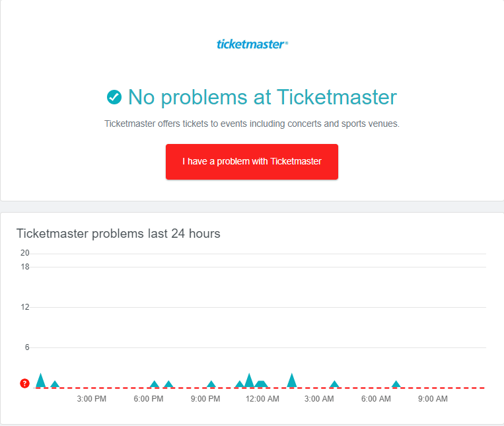The image size is (504, 426).
Task: Click the first tall spike at chart start
Action: pyautogui.click(x=41, y=381)
